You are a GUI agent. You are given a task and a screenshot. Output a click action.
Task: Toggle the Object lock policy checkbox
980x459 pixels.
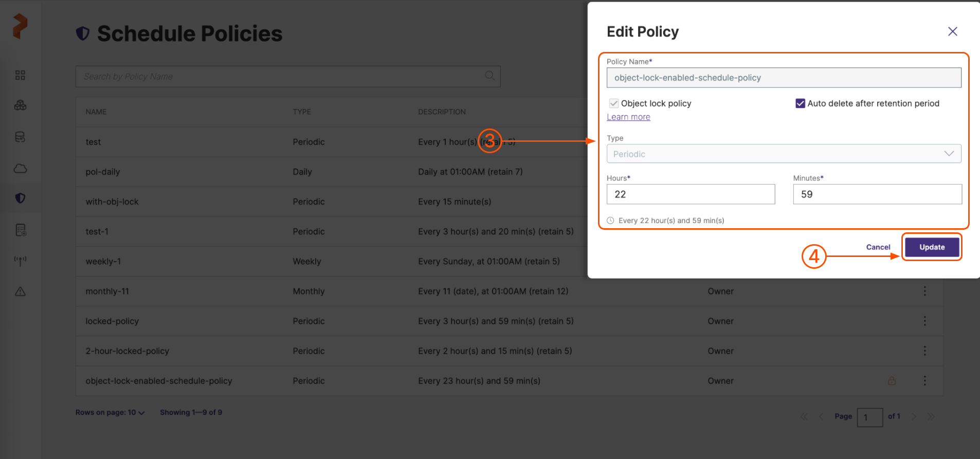pyautogui.click(x=614, y=103)
